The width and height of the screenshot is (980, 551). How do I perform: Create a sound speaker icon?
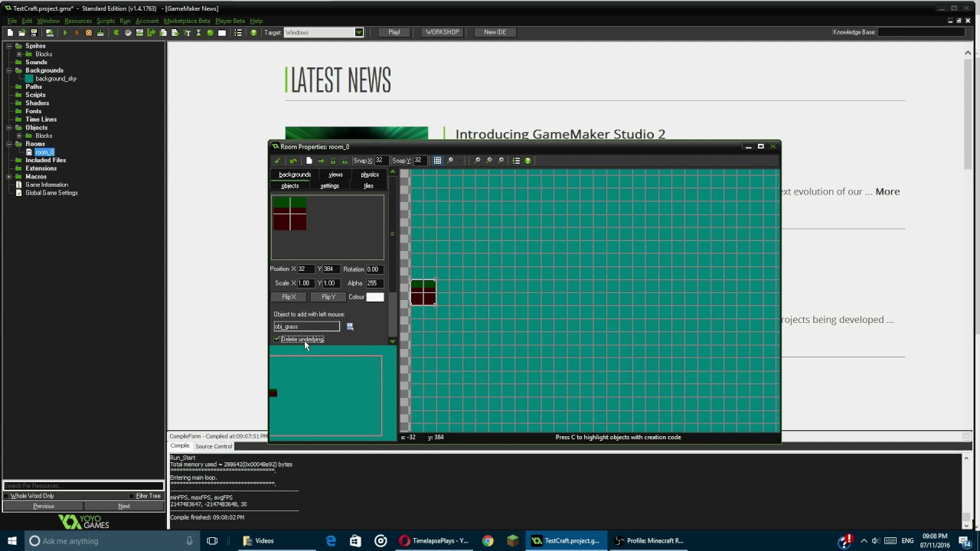[128, 32]
